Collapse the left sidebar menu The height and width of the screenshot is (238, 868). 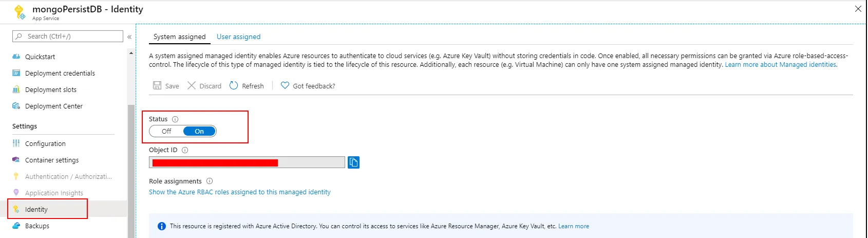pos(129,37)
